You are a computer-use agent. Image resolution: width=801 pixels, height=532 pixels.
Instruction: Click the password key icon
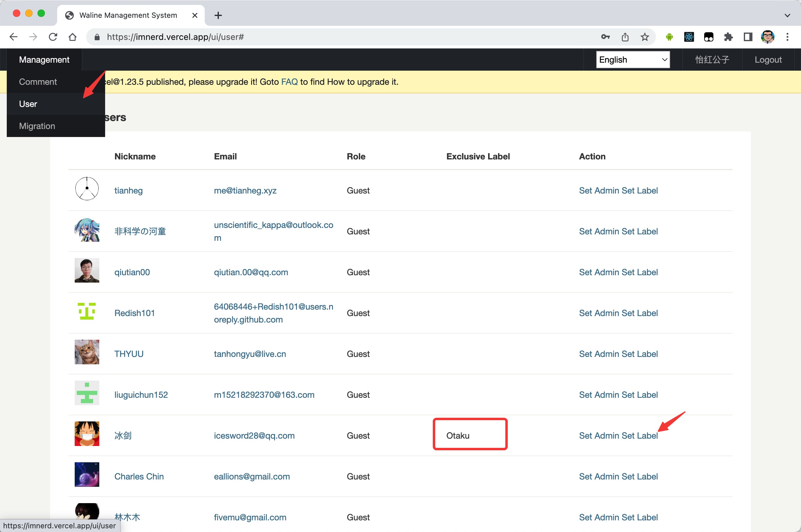(x=605, y=37)
